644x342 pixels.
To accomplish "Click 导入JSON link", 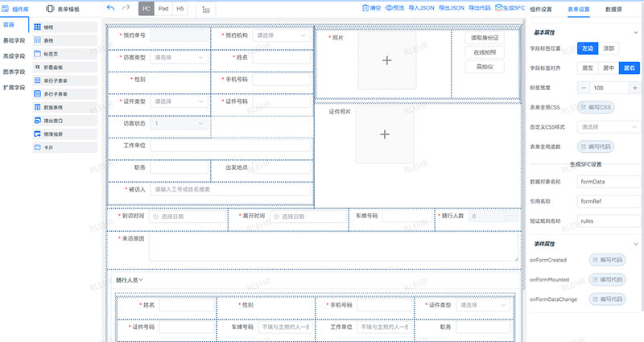I will tap(421, 8).
